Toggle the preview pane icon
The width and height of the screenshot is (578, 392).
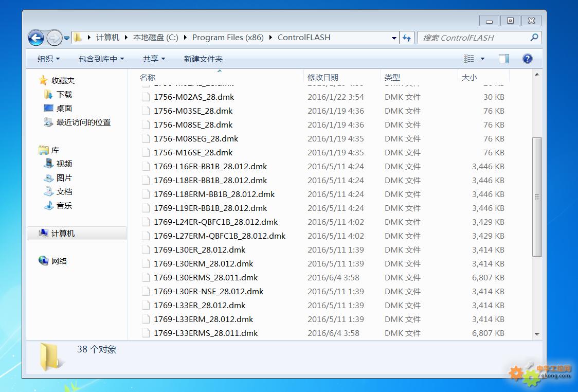pyautogui.click(x=504, y=59)
